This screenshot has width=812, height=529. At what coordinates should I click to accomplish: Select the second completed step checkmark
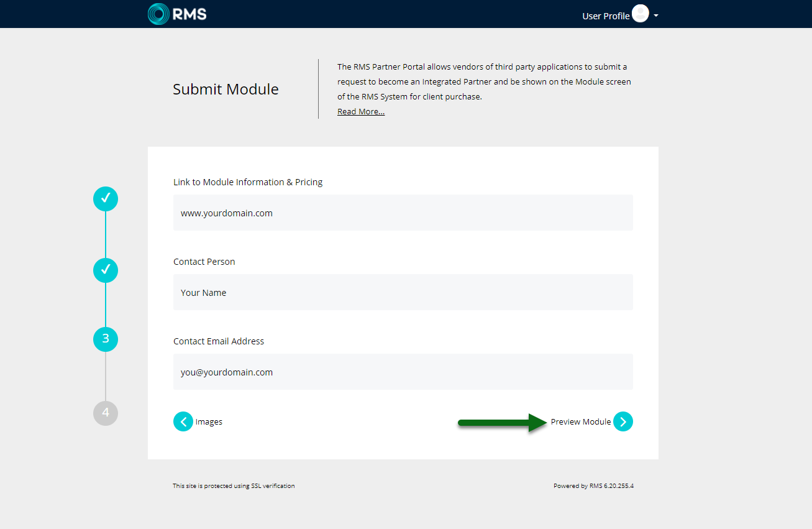pos(106,270)
